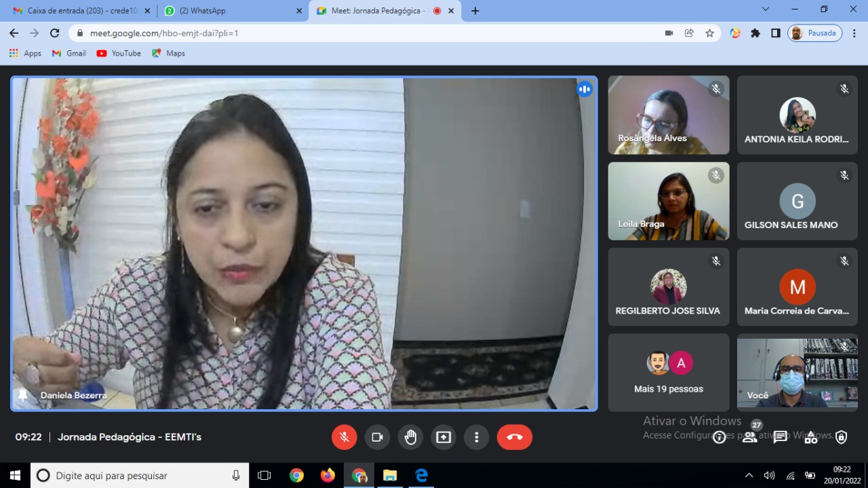Open the host controls shield-lock icon
The width and height of the screenshot is (868, 488).
pos(842,437)
